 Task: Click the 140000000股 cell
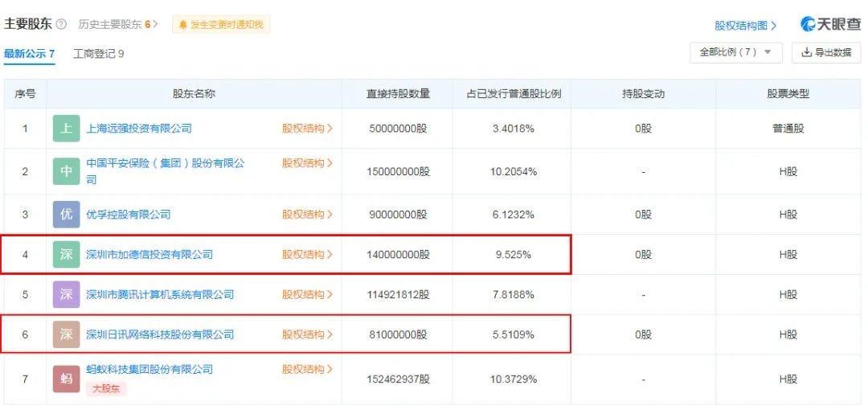coord(398,254)
